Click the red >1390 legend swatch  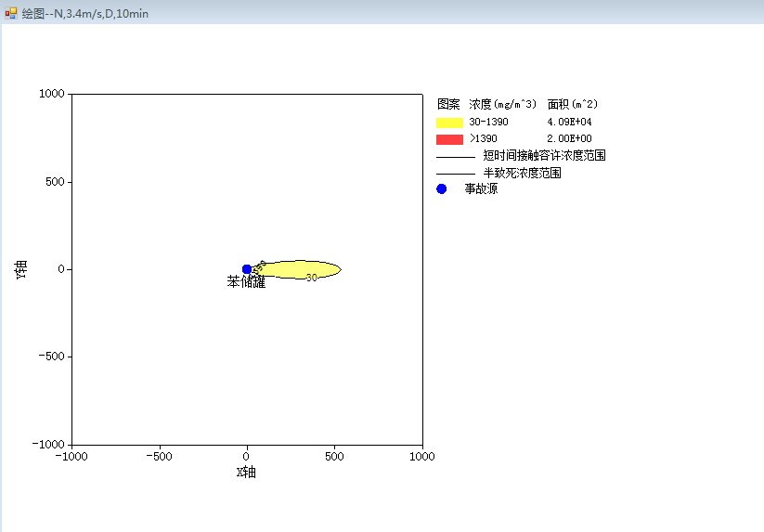(449, 140)
